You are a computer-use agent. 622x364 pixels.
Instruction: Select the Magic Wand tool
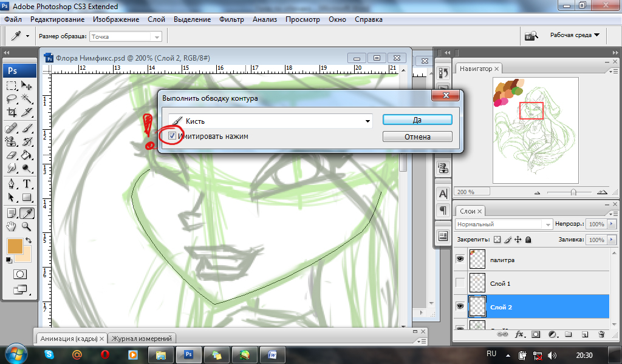click(27, 99)
